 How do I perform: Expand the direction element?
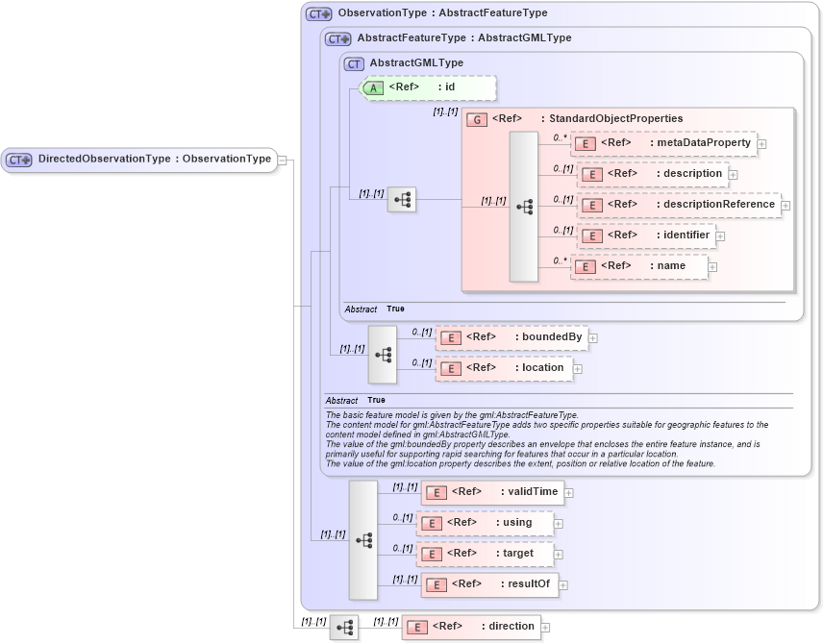(545, 628)
